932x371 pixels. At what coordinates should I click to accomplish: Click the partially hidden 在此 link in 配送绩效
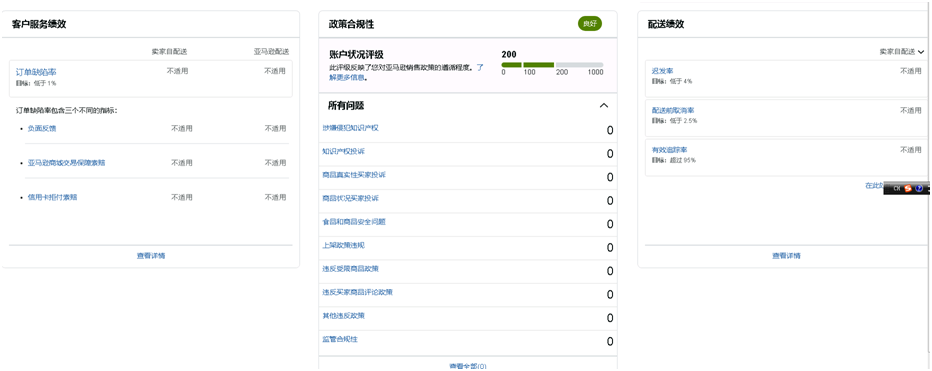(874, 186)
